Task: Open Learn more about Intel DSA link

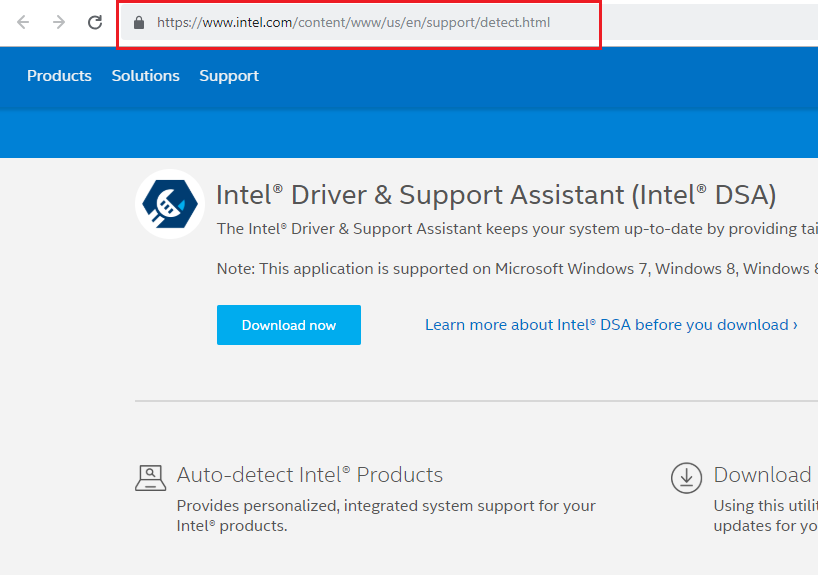Action: (611, 325)
